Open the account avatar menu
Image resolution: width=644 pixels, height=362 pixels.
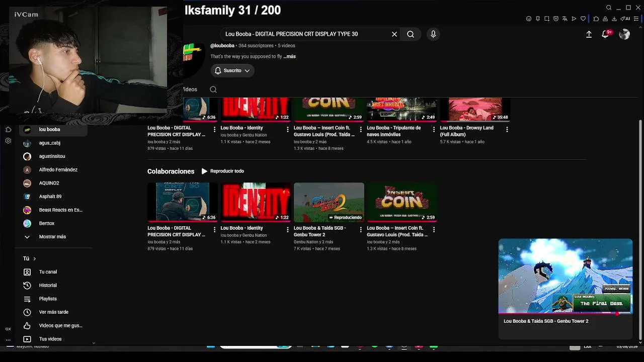pos(624,34)
